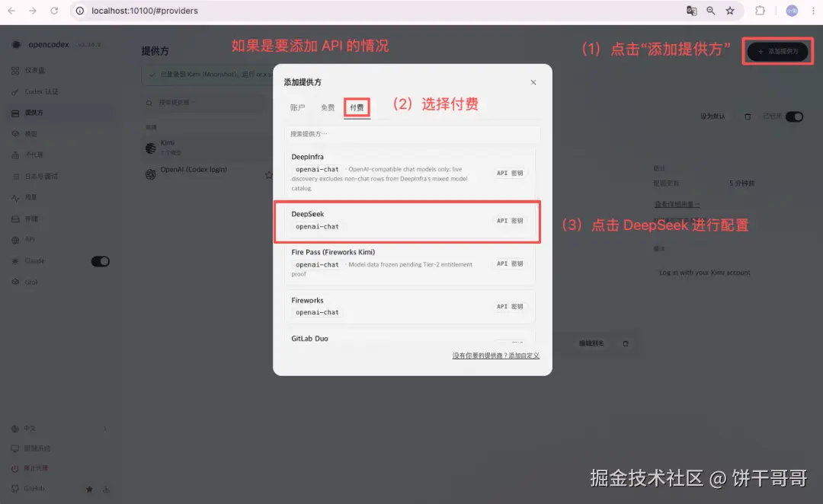Click the 编辑别名 button
Image resolution: width=823 pixels, height=504 pixels.
coord(591,343)
